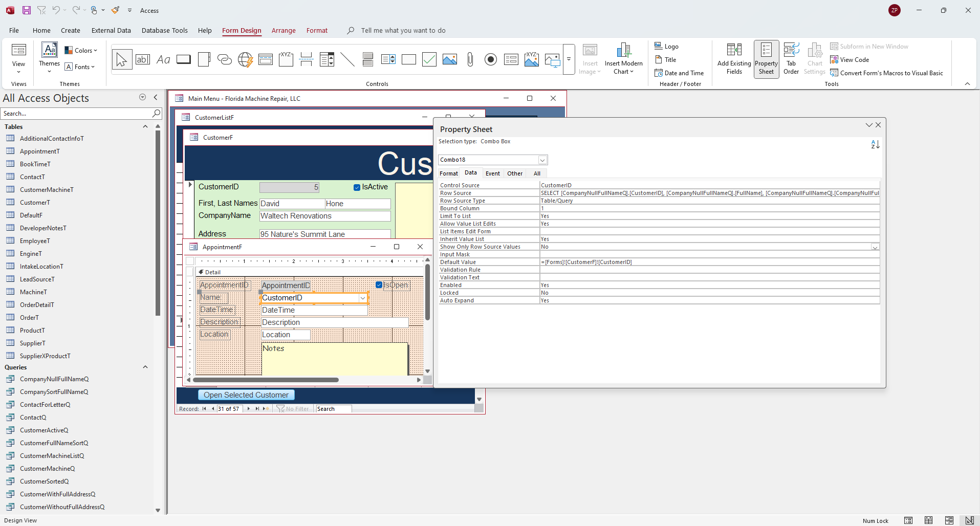Click View Code in Tools group
Screen dimensions: 980x526
(x=850, y=60)
